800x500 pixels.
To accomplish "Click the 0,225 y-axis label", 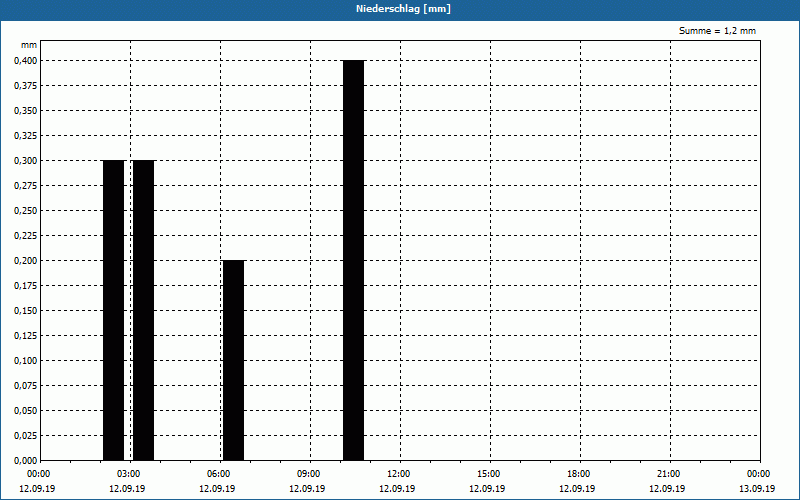I will pos(26,236).
